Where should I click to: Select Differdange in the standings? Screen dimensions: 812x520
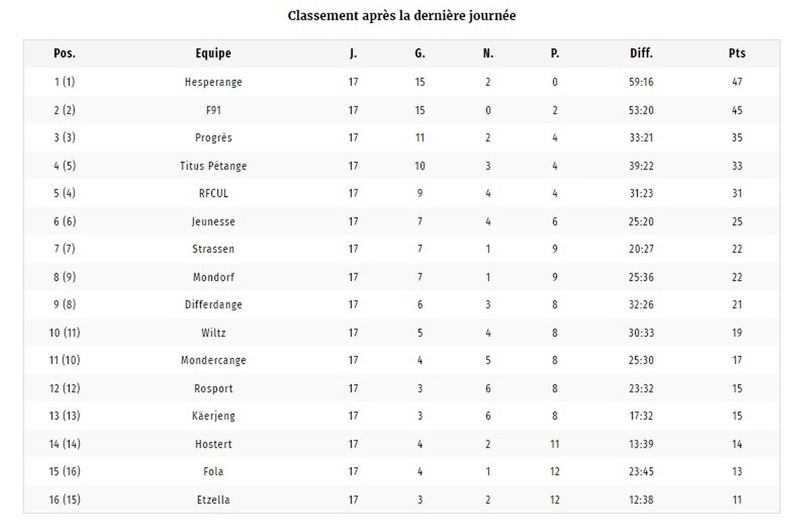pos(213,304)
